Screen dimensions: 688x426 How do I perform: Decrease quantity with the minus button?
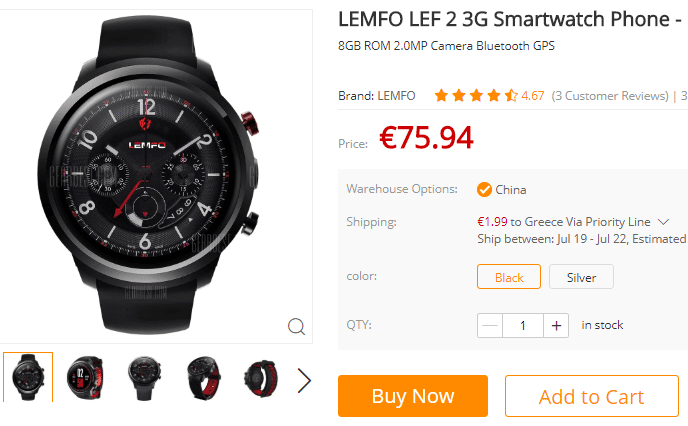(490, 326)
